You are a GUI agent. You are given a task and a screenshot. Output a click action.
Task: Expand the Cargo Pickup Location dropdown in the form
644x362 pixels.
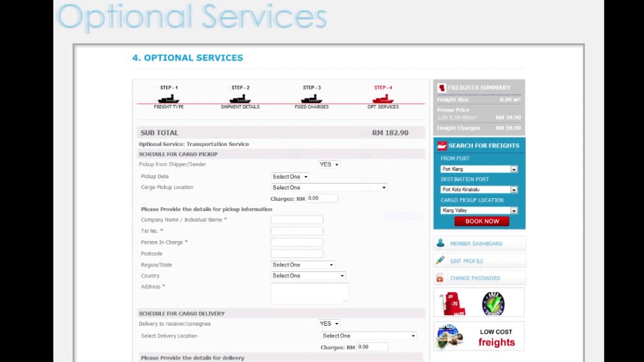pos(329,188)
